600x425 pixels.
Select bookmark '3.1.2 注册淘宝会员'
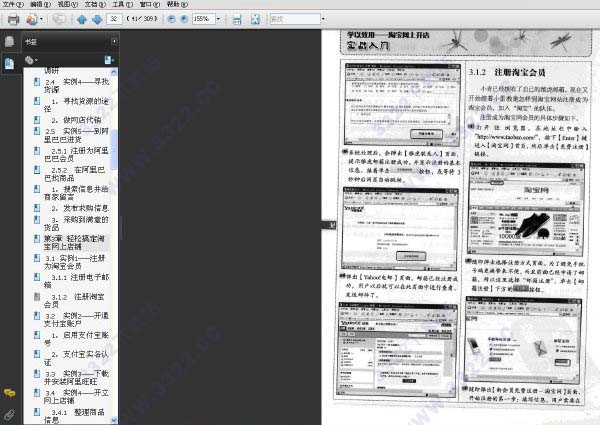click(x=74, y=301)
